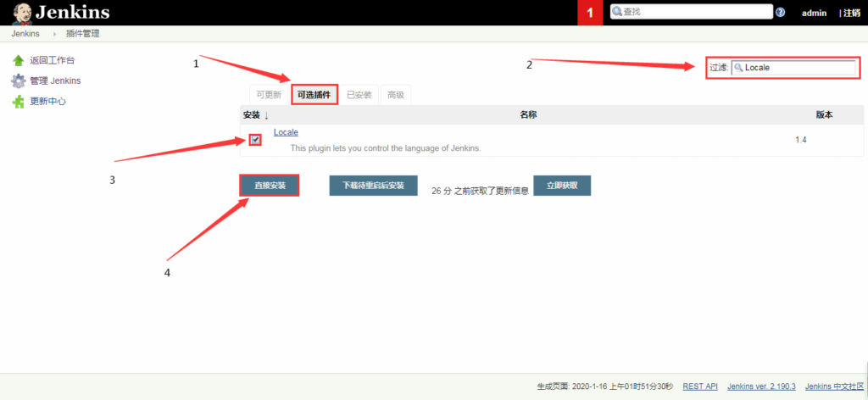Click the green puzzle piece 更新中心 icon

tap(19, 101)
